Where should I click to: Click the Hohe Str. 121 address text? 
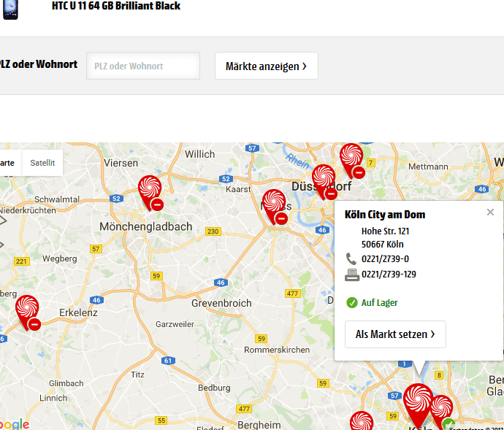click(385, 231)
